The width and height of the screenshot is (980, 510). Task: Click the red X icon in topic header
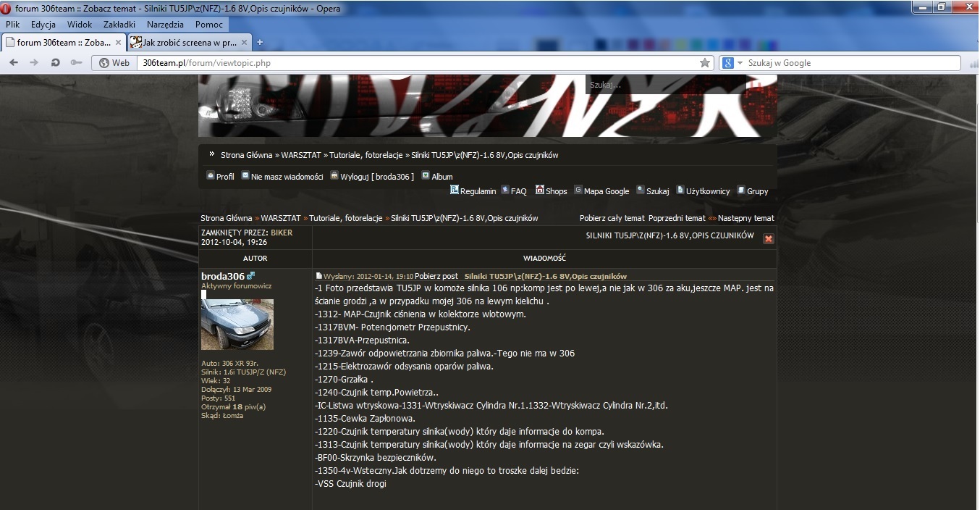tap(769, 238)
